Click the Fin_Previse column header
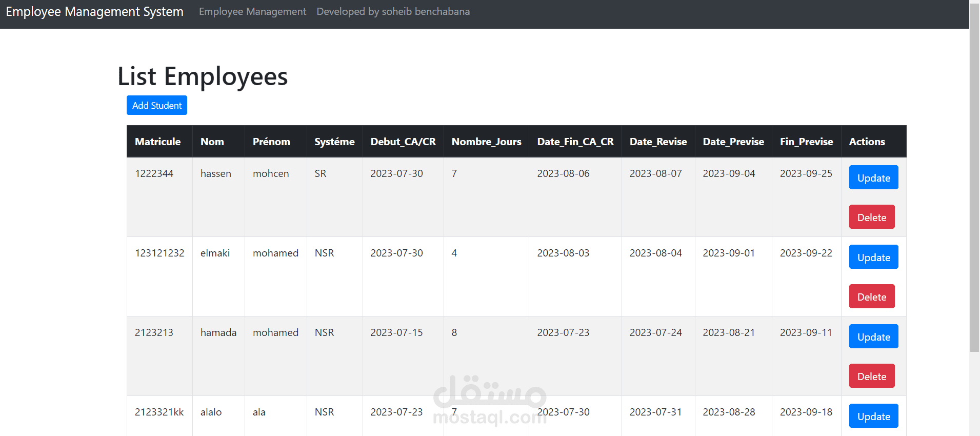 click(x=807, y=142)
